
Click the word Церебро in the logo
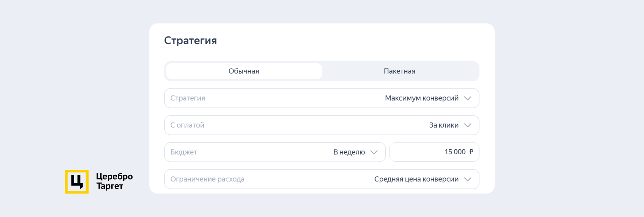[x=114, y=176]
